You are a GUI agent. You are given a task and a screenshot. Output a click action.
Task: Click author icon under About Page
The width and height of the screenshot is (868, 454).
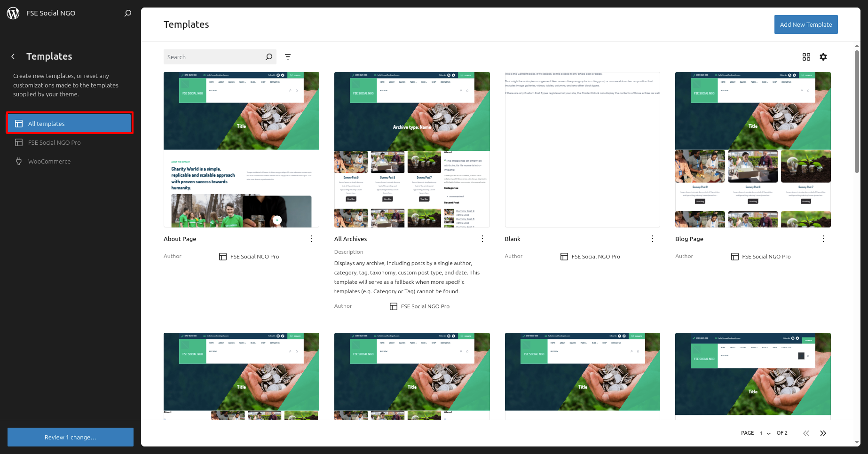tap(223, 257)
